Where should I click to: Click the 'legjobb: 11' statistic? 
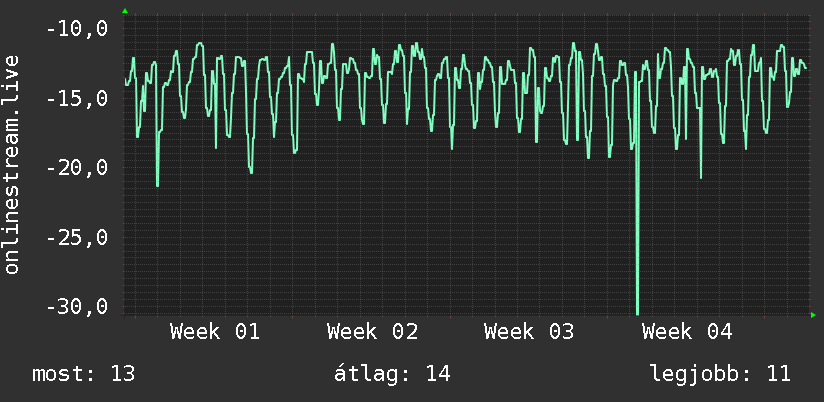(x=720, y=374)
